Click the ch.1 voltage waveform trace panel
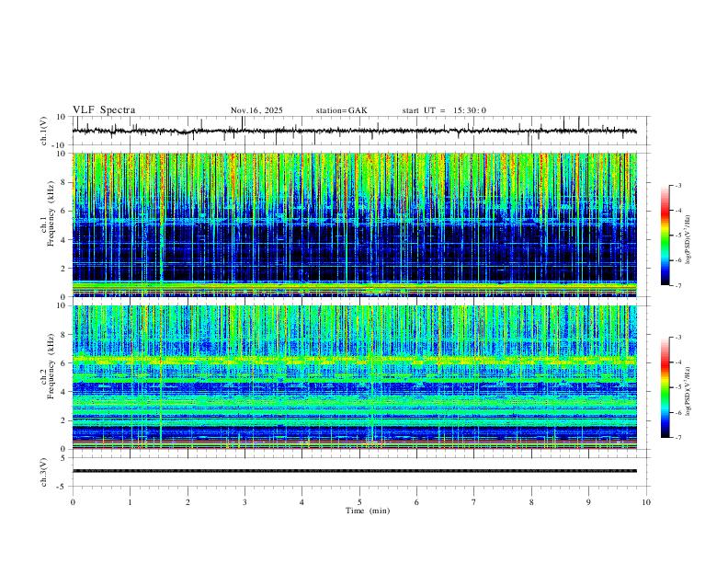 point(360,131)
